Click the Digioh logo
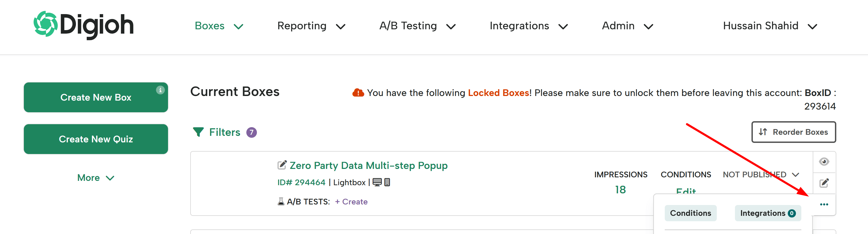 click(83, 25)
